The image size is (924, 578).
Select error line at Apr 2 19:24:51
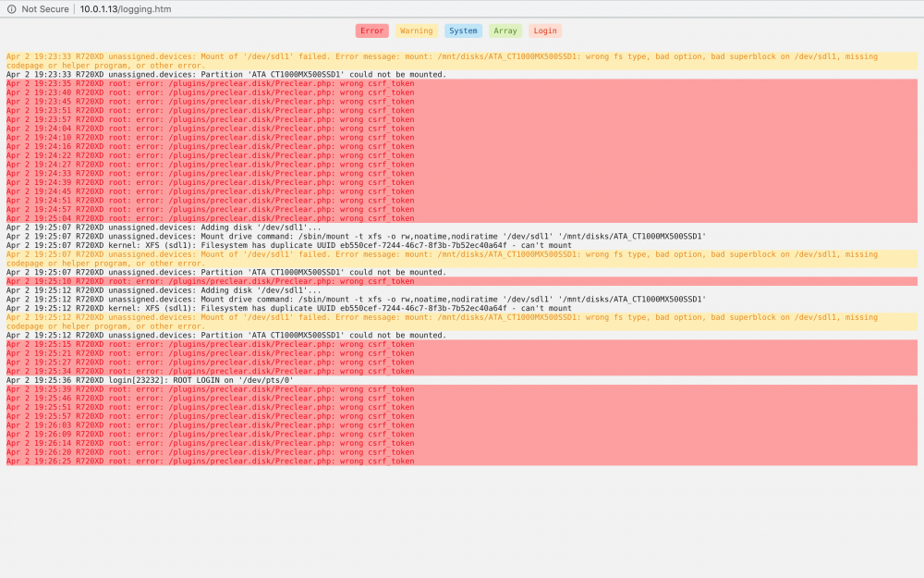tap(462, 201)
